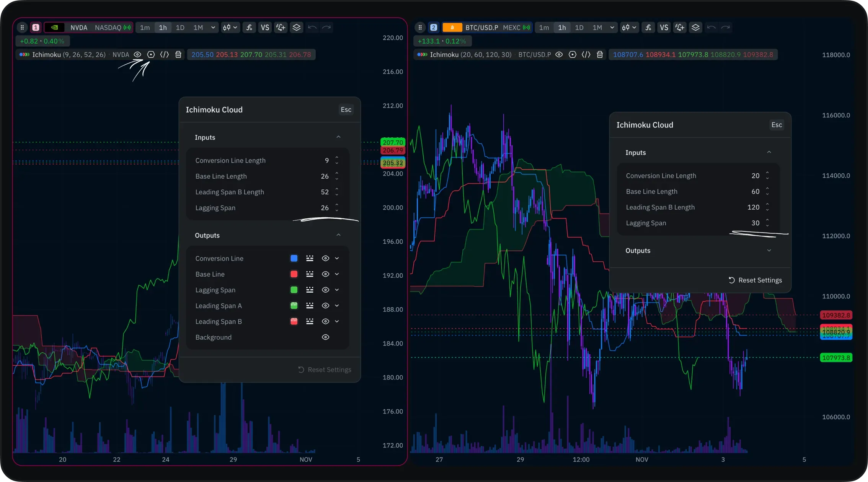Screen dimensions: 868x482
Task: Open indicators (fx) icon in right chart toolbar
Action: pos(648,28)
